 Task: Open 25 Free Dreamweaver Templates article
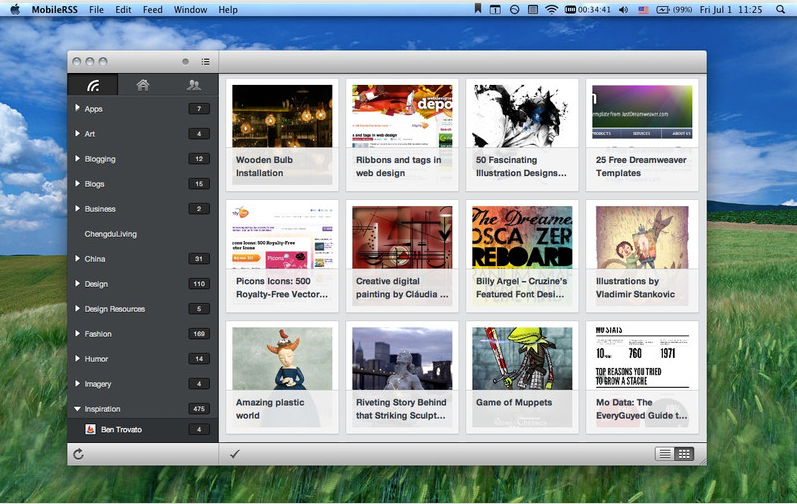click(x=642, y=135)
